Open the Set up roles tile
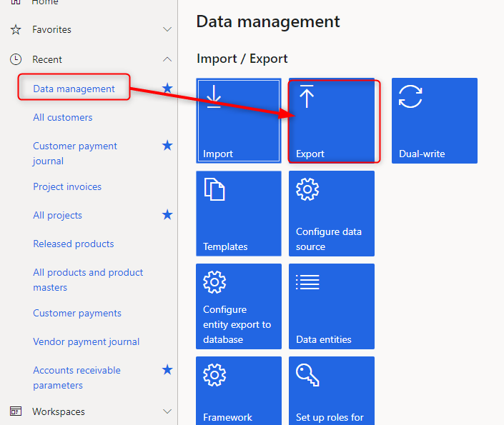The width and height of the screenshot is (504, 425). click(x=332, y=391)
